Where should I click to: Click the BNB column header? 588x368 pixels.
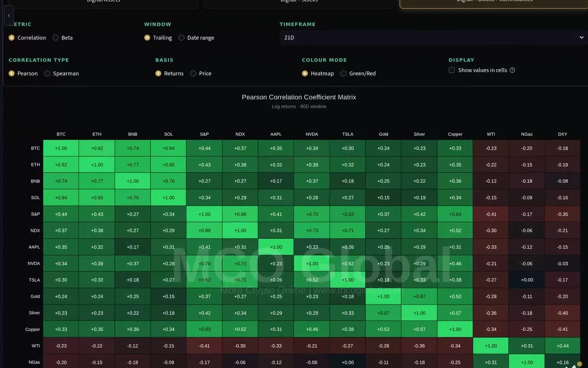click(133, 134)
